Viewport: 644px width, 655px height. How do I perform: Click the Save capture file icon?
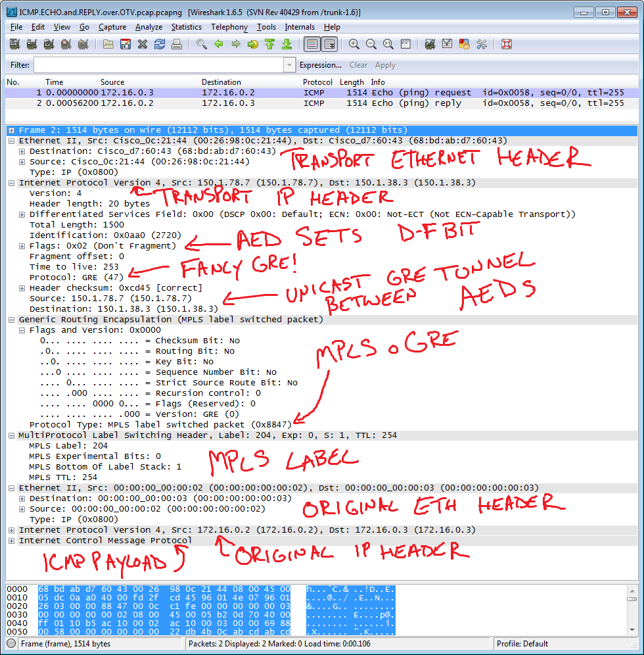[126, 45]
